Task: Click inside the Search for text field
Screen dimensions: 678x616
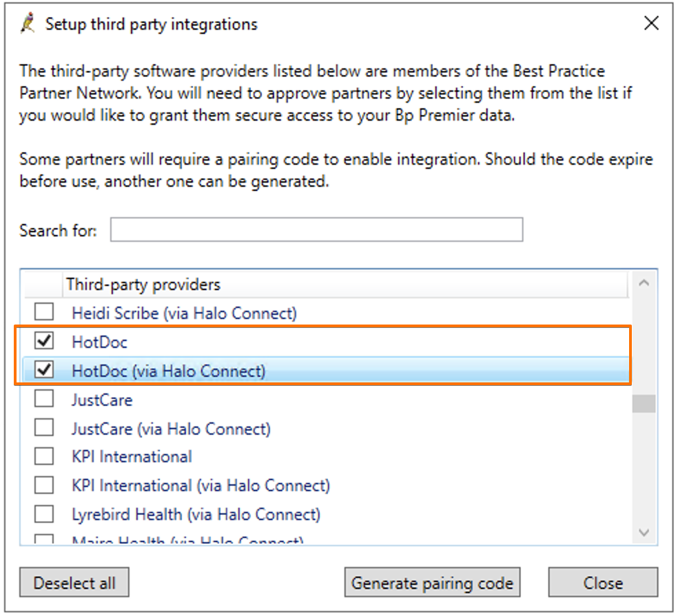Action: [x=316, y=229]
